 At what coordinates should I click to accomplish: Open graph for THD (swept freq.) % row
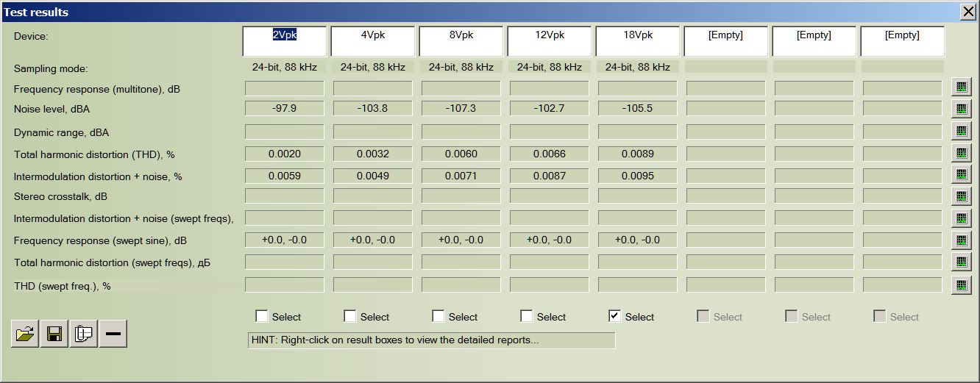[960, 285]
